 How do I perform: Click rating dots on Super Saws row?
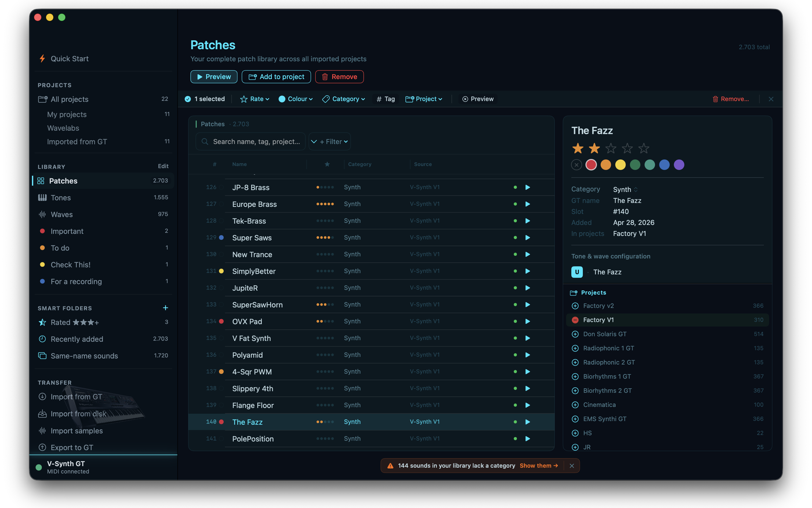coord(325,238)
